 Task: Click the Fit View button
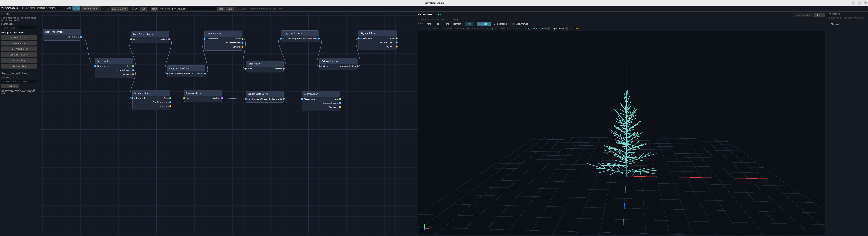coord(819,15)
